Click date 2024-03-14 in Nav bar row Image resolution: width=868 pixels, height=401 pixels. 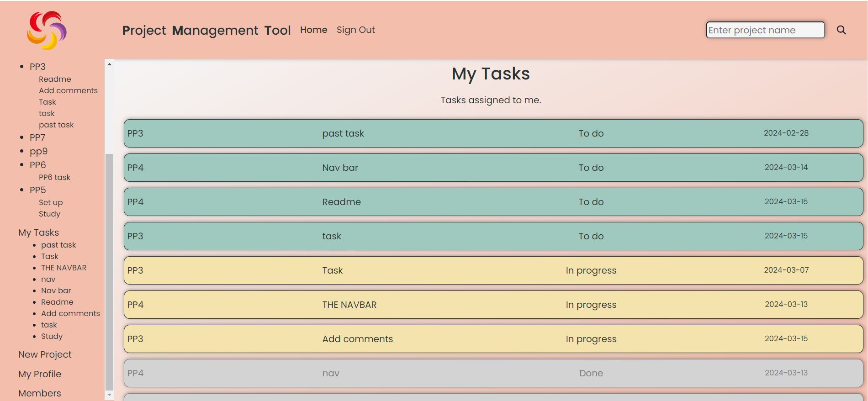[786, 167]
